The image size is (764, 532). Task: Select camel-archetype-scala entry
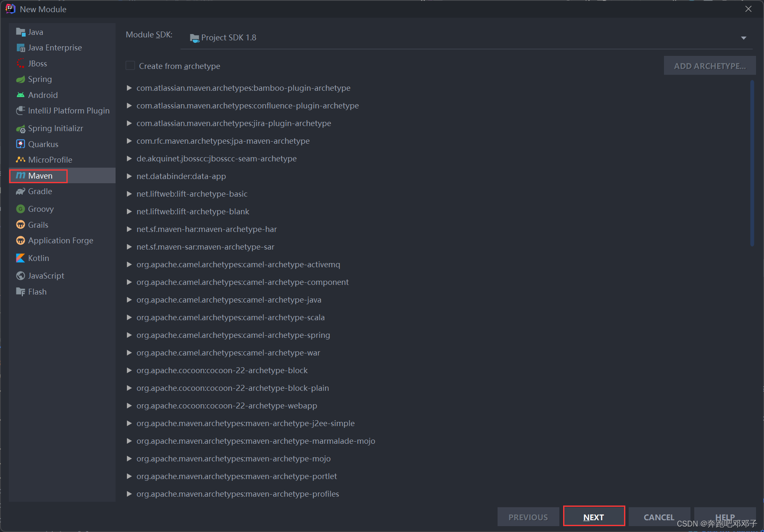(x=230, y=317)
